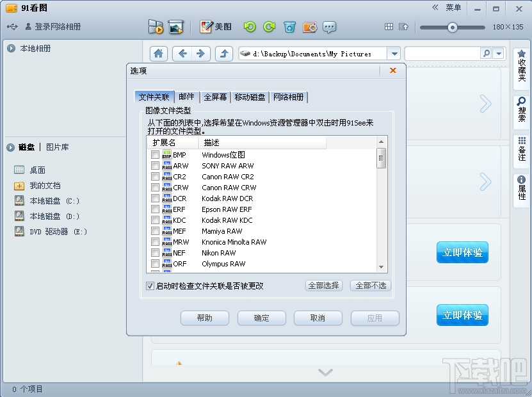The image size is (532, 397).
Task: Check the ERF file type
Action: coord(155,209)
